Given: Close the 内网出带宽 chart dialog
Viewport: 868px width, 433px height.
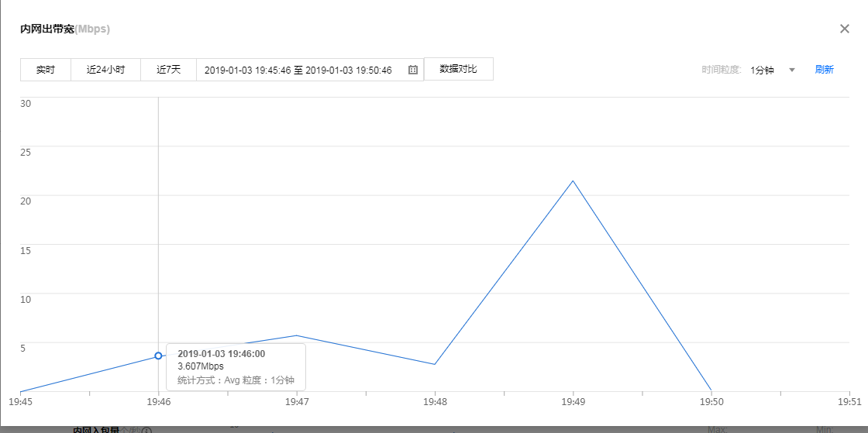Looking at the screenshot, I should [x=845, y=29].
